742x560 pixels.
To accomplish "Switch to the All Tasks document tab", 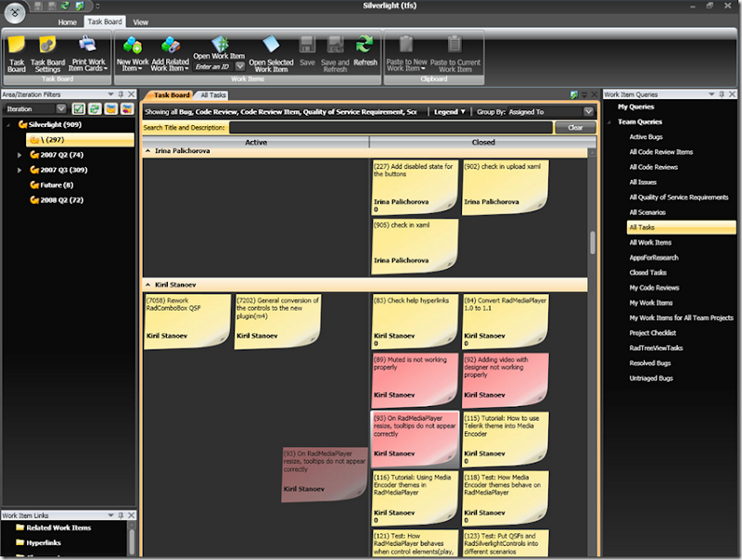I will click(x=213, y=95).
